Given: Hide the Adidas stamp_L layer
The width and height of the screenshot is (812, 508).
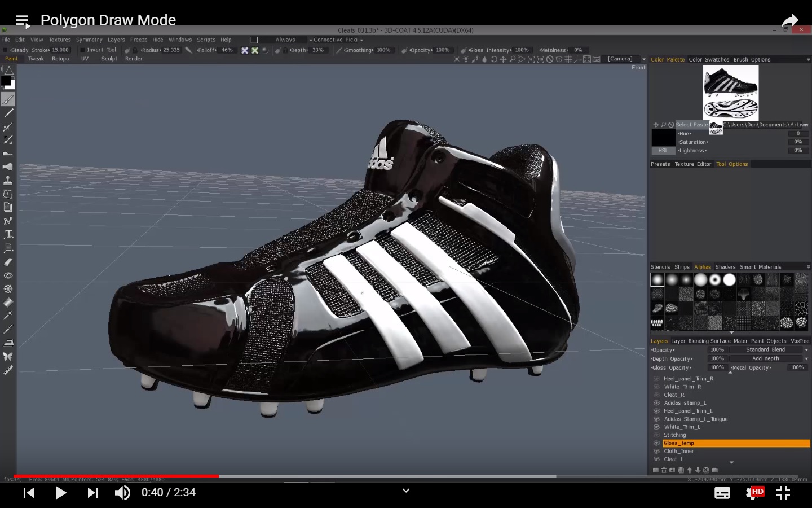Looking at the screenshot, I should [x=656, y=403].
